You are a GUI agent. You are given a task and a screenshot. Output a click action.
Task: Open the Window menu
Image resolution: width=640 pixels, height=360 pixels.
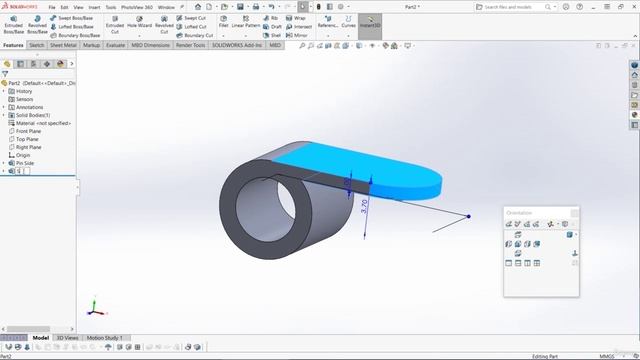pos(166,7)
